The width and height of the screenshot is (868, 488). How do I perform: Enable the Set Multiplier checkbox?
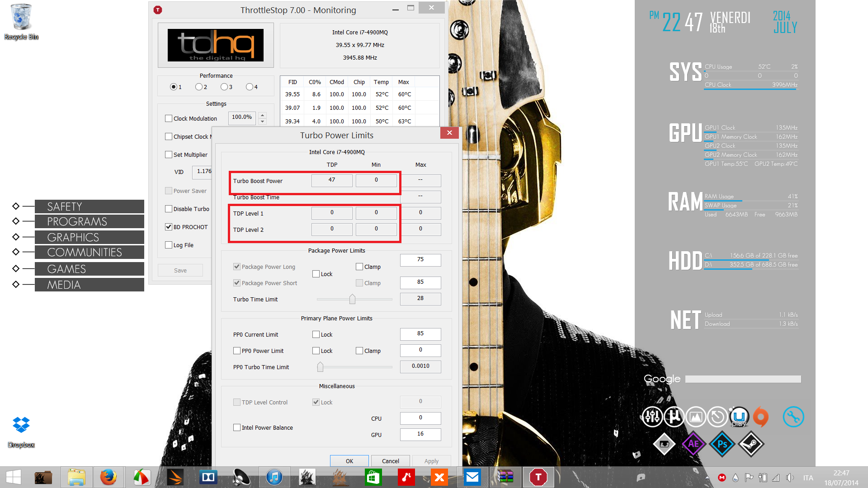click(x=169, y=155)
